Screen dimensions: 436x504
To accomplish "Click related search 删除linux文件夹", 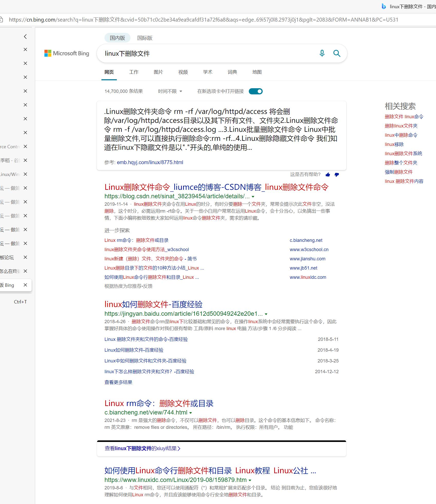I will pos(401,126).
